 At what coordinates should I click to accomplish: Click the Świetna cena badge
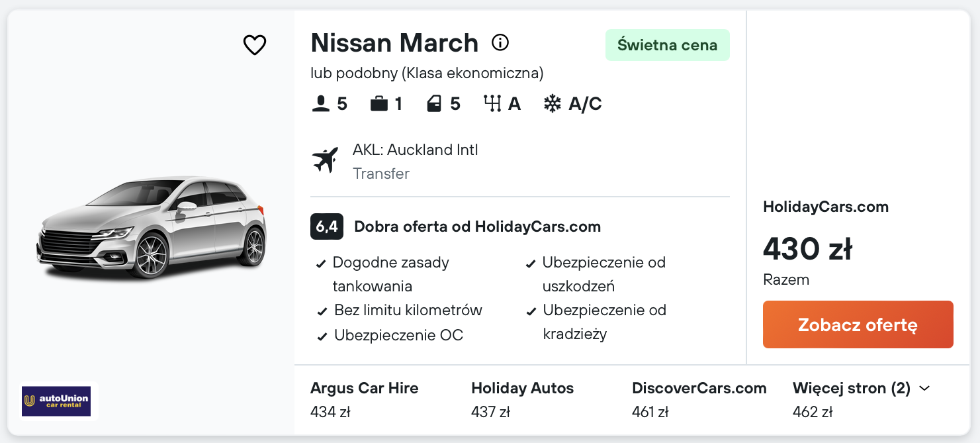[x=667, y=45]
